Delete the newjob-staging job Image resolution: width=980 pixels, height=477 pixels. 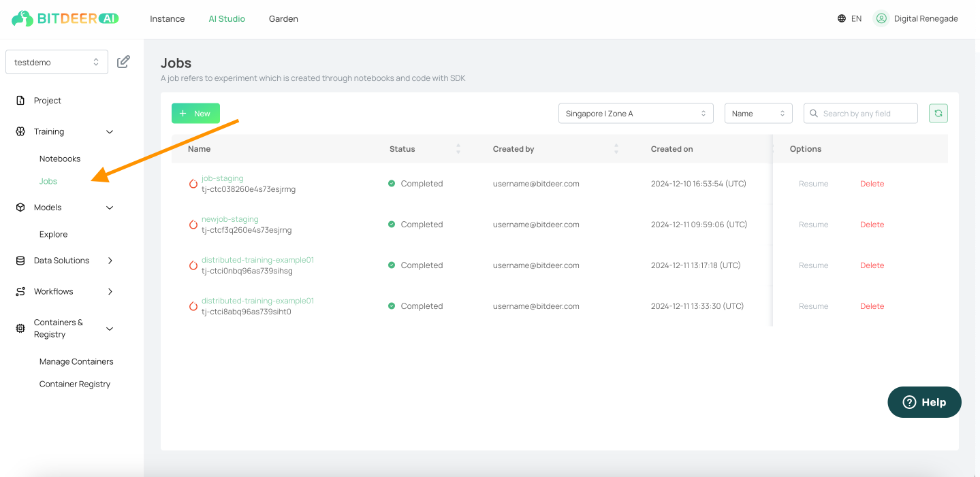(872, 225)
